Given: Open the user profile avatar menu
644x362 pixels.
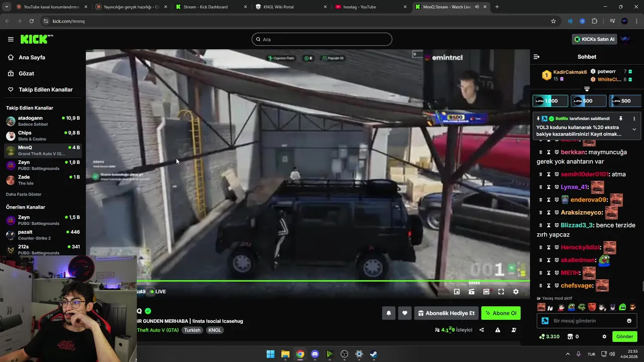Looking at the screenshot, I should [x=625, y=39].
